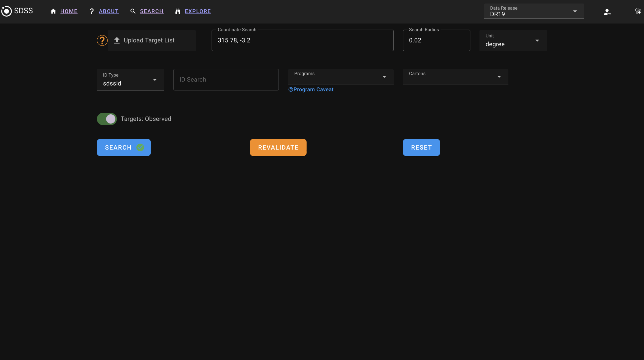Toggle the dark/light theme icon
The width and height of the screenshot is (644, 360).
coord(638,11)
